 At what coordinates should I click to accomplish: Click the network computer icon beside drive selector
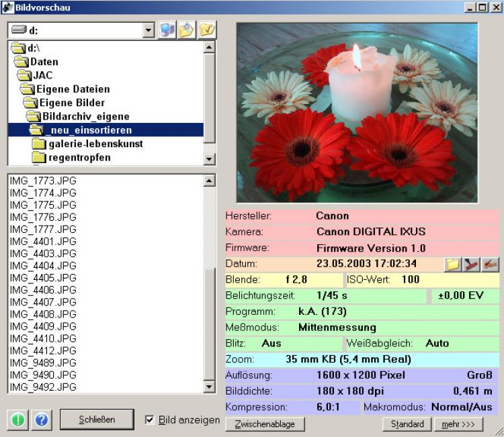coord(166,30)
